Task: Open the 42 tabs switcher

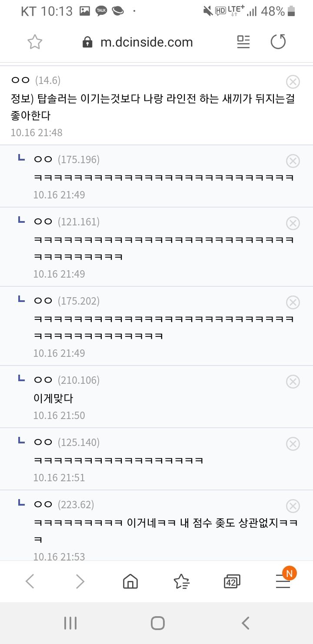Action: pos(232,581)
